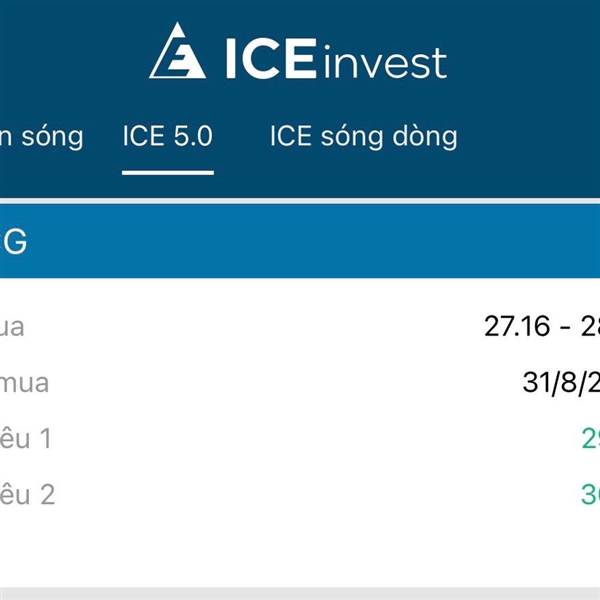Screen dimensions: 600x600
Task: Click the white underline beneath ICE 5.0
Action: point(168,173)
